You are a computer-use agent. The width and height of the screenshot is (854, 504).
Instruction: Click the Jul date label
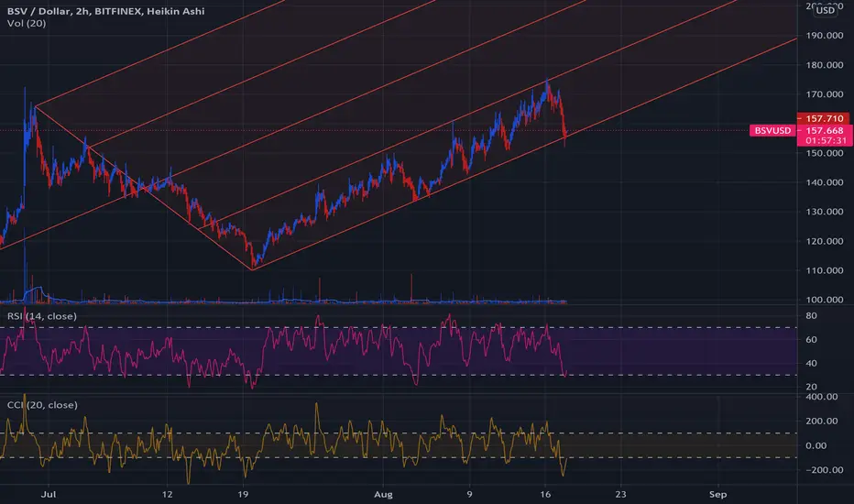[49, 495]
